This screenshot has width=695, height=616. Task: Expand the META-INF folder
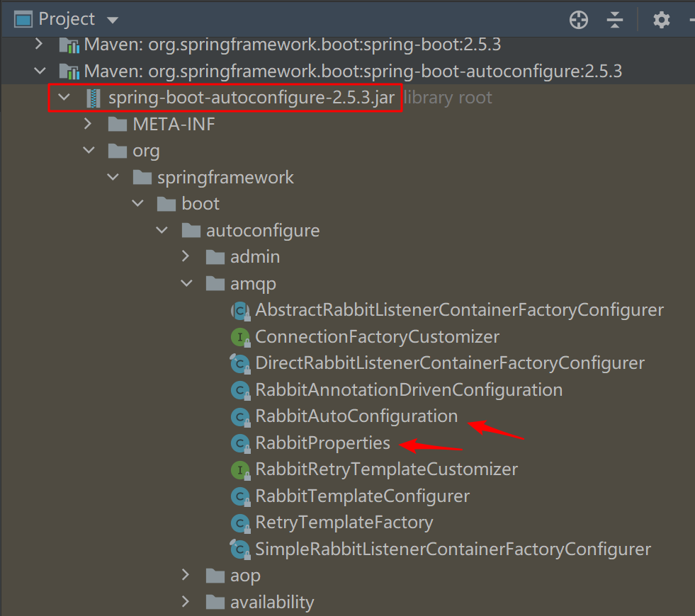[x=89, y=125]
